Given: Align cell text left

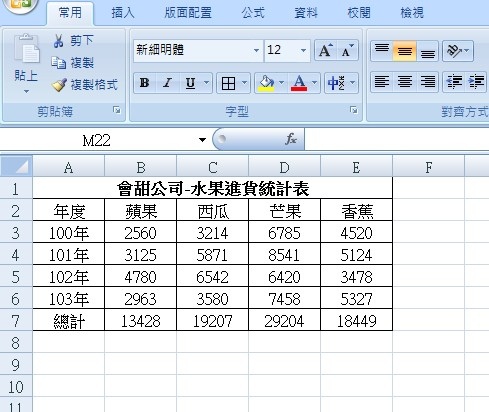Looking at the screenshot, I should pos(382,82).
